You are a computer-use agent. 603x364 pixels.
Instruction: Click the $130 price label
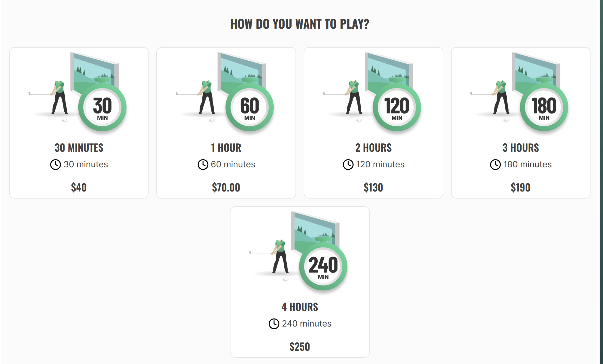coord(373,188)
